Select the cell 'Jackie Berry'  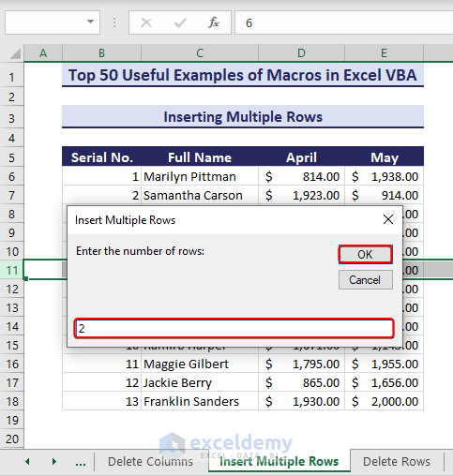click(x=200, y=382)
